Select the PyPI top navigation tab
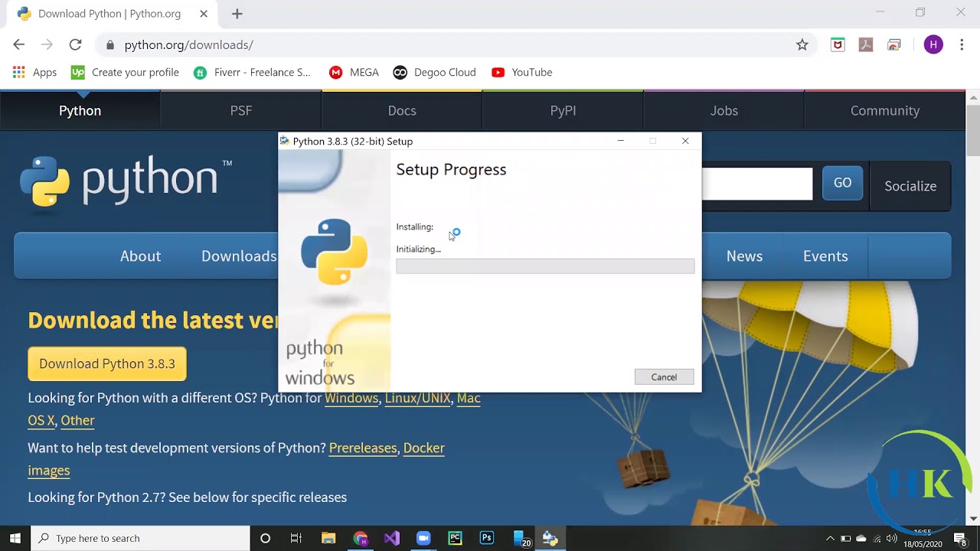 [563, 110]
